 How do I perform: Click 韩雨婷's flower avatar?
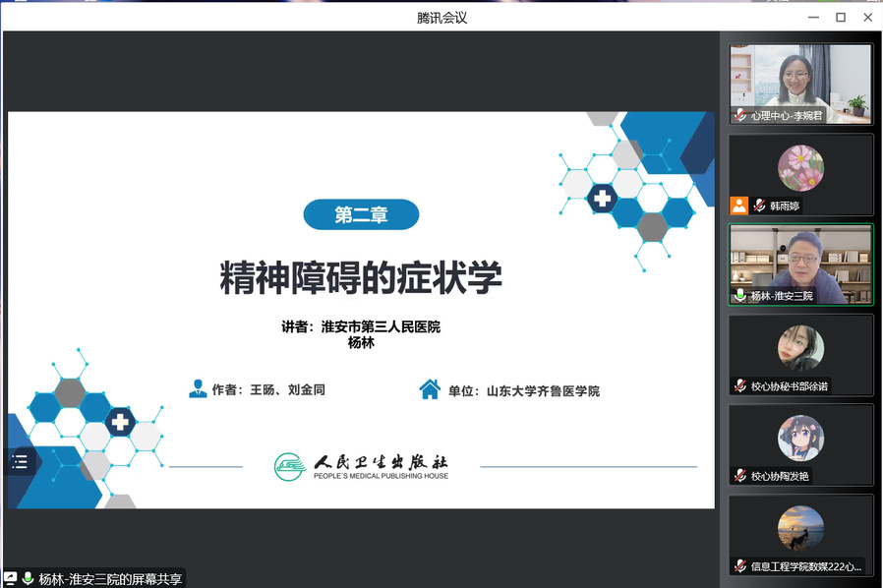tap(800, 167)
